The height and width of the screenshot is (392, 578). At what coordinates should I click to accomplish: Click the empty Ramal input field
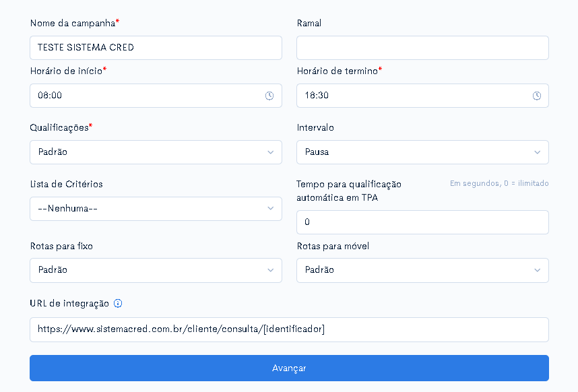(422, 48)
